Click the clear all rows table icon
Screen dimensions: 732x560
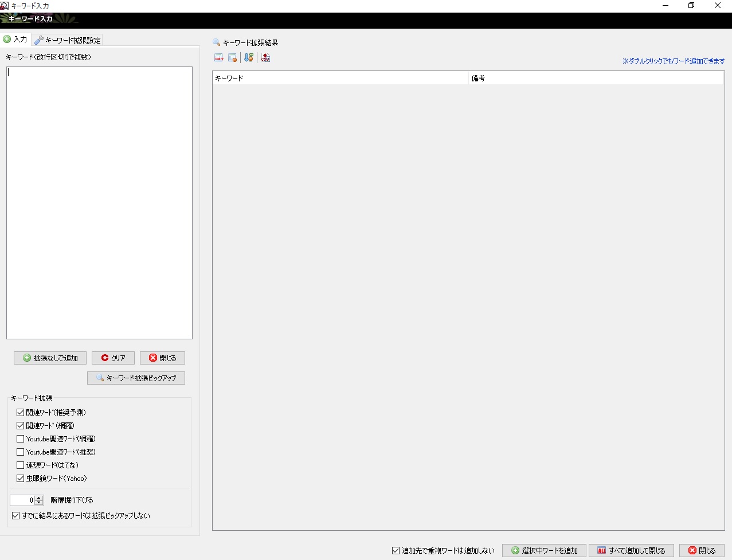pos(232,57)
